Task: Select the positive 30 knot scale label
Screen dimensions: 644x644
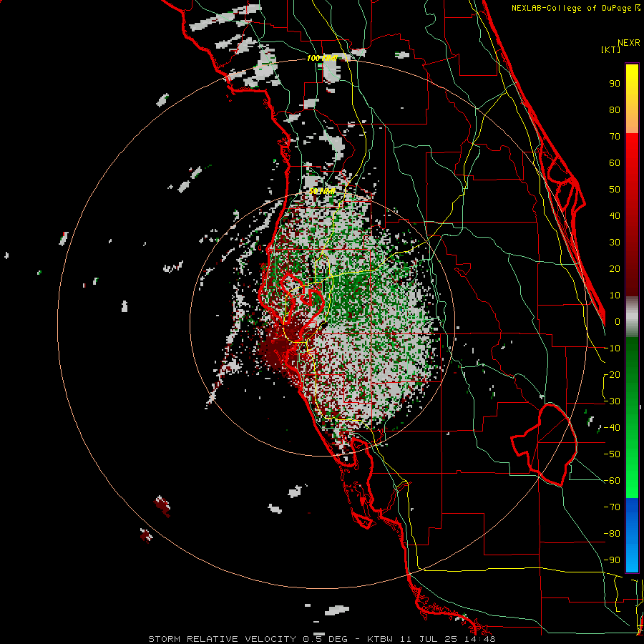Action: (615, 243)
